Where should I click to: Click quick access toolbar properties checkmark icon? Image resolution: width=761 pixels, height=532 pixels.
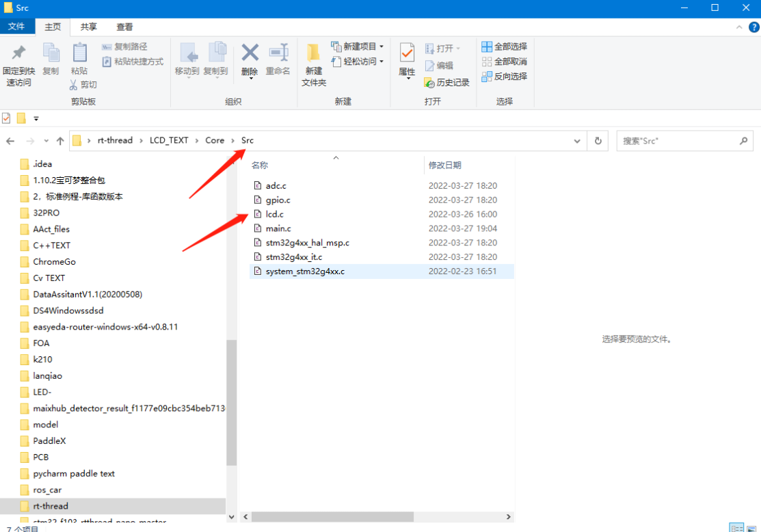pyautogui.click(x=6, y=118)
